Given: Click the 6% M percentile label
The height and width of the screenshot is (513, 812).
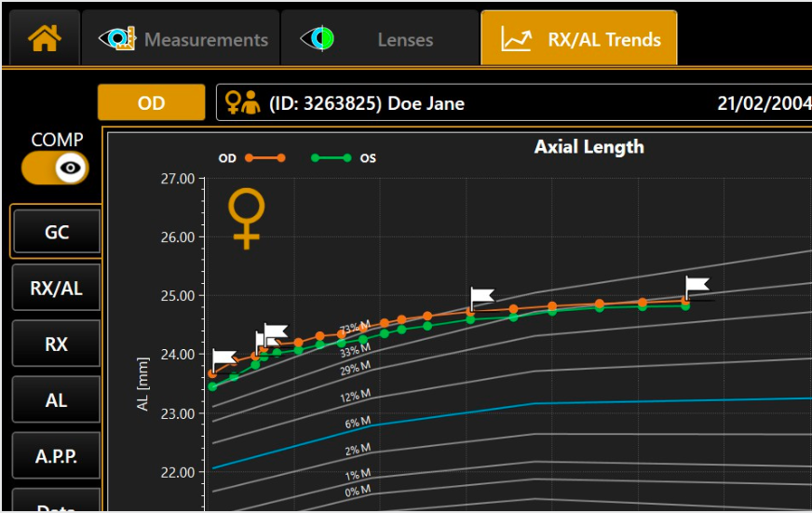Looking at the screenshot, I should [x=358, y=422].
